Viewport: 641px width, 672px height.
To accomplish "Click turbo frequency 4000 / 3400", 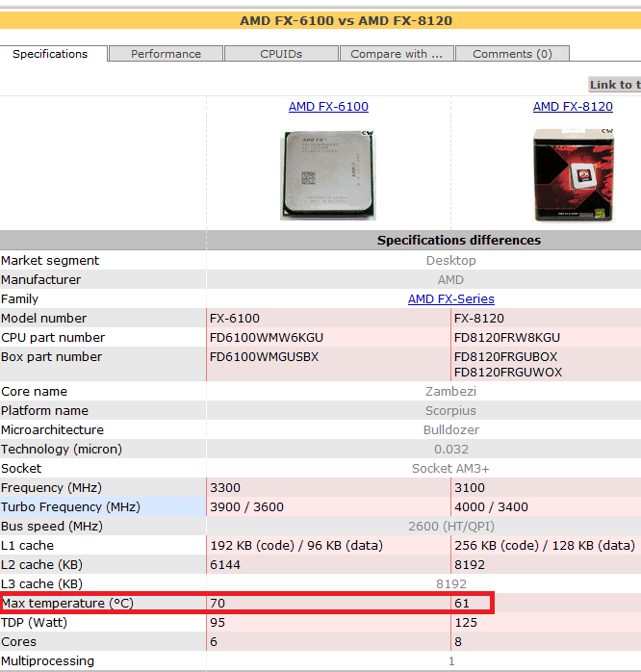I will pyautogui.click(x=491, y=507).
